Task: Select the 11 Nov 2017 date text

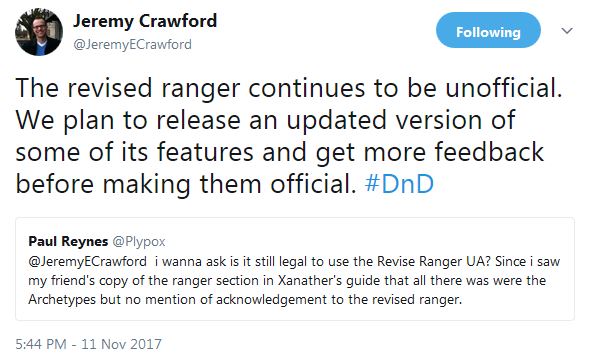Action: pos(121,344)
